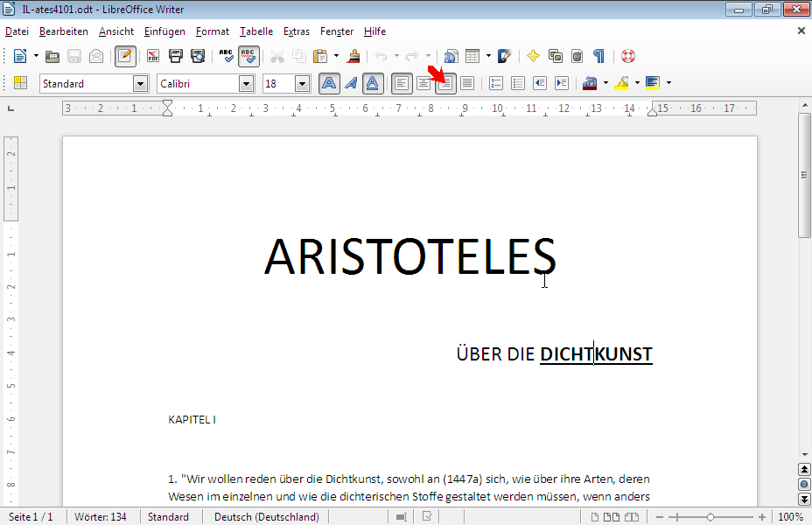812x525 pixels.
Task: Align paragraph left
Action: coord(402,83)
